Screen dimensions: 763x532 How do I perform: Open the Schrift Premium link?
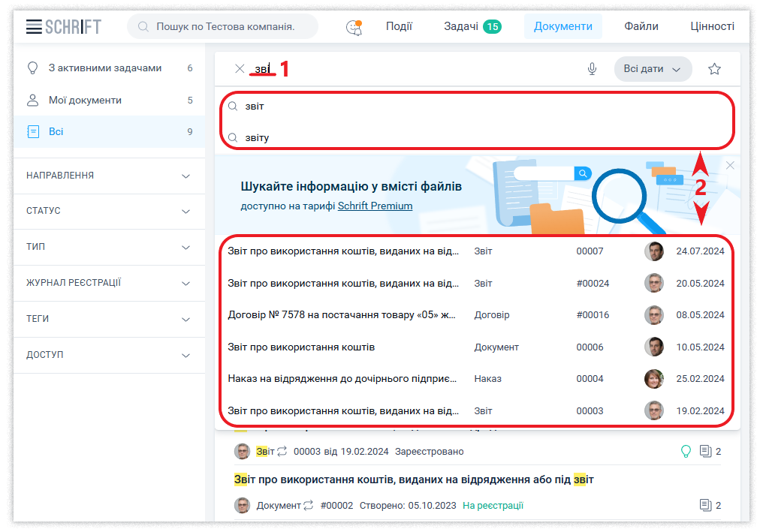tap(375, 206)
